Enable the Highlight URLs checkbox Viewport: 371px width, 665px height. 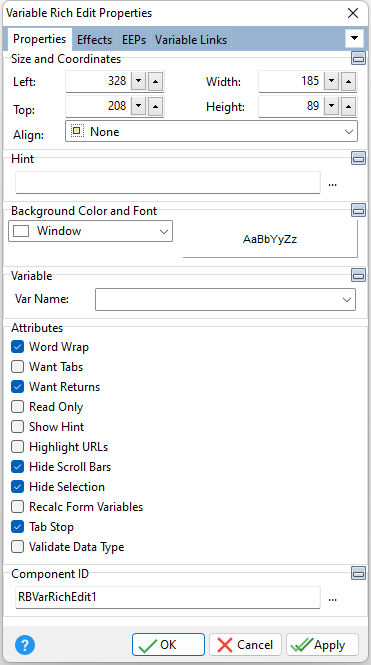17,447
